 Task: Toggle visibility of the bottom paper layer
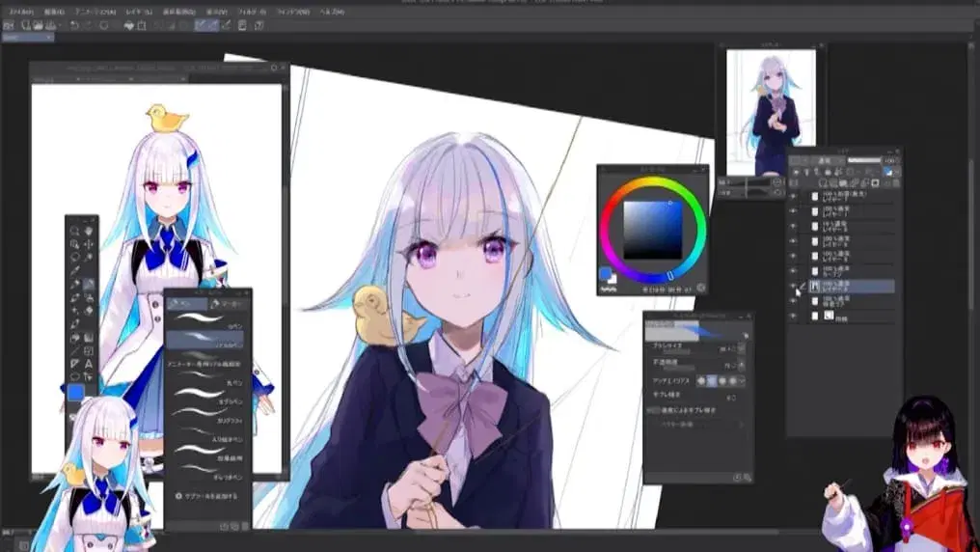point(793,317)
